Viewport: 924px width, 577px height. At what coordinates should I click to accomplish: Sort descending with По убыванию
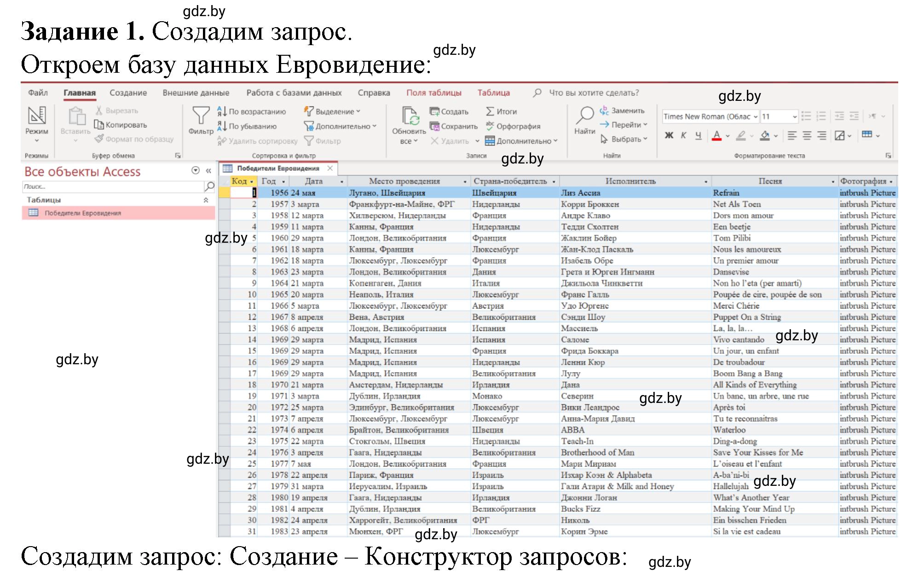(247, 126)
